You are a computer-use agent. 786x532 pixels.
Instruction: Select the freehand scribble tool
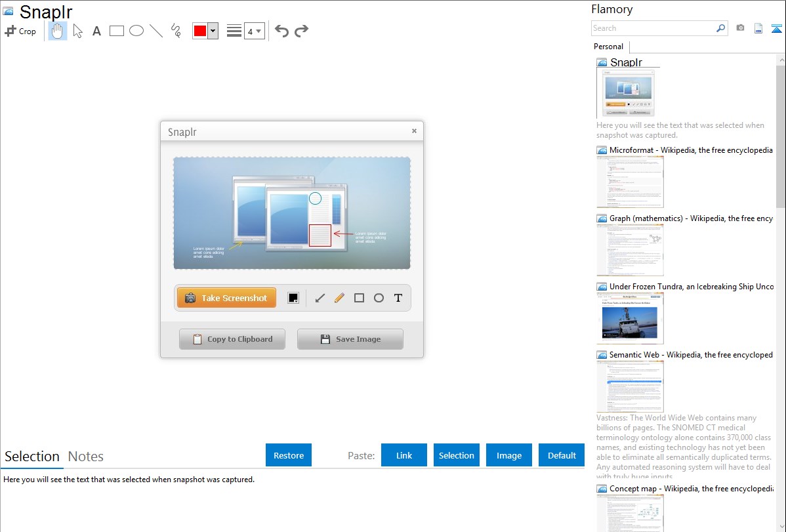tap(176, 31)
